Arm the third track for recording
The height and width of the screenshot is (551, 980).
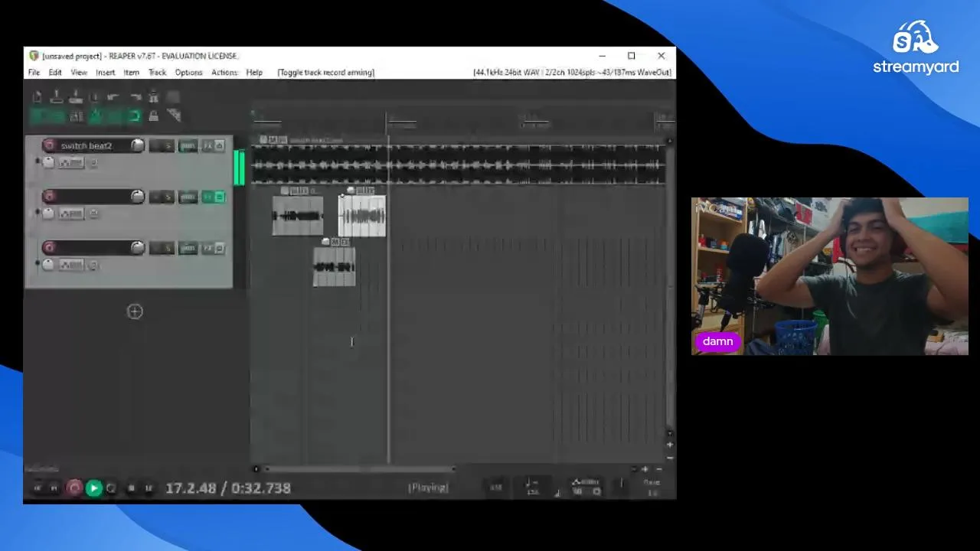pos(50,247)
